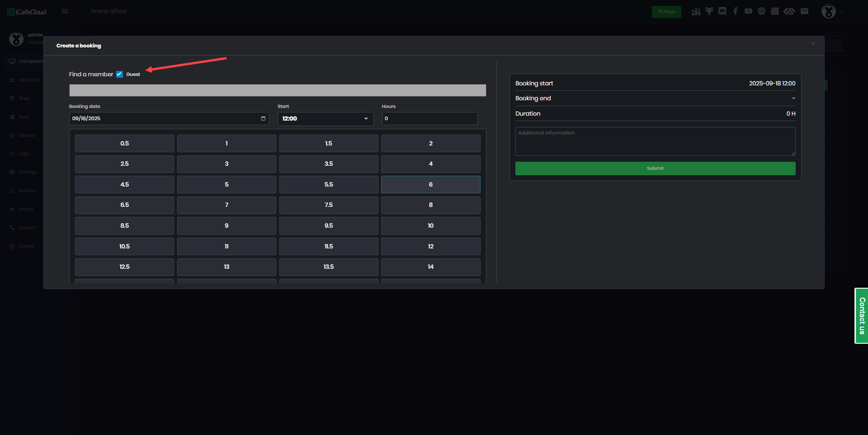Uncheck the Guest checkbox

pos(119,74)
